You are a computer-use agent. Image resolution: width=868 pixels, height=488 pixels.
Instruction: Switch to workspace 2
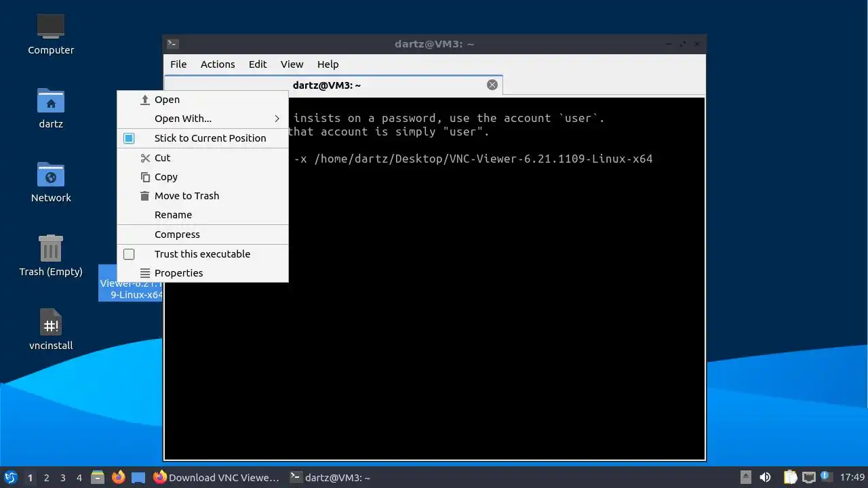pos(46,478)
